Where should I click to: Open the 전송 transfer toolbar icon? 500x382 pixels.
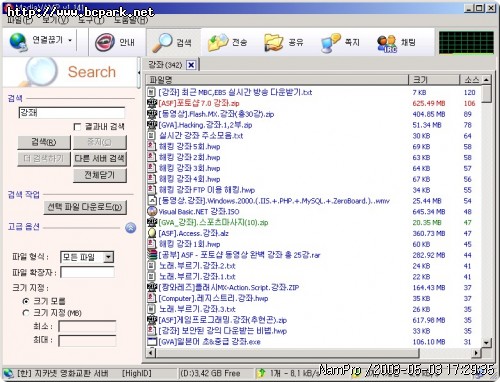218,43
